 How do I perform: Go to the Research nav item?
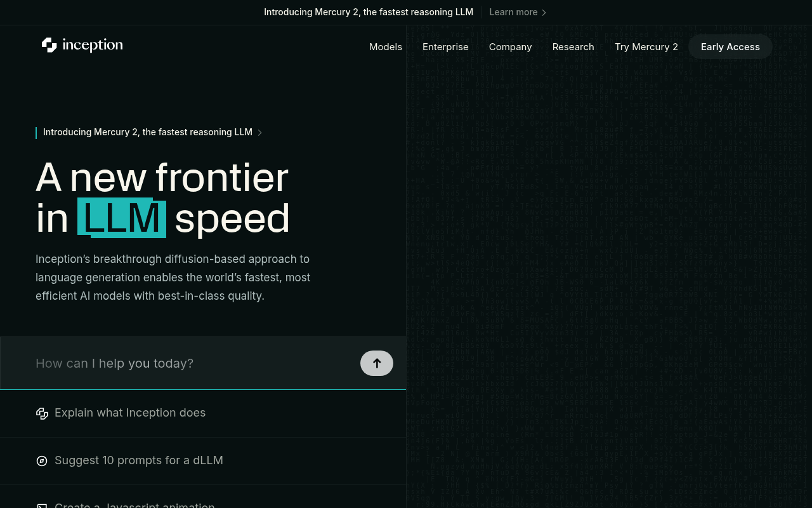573,47
